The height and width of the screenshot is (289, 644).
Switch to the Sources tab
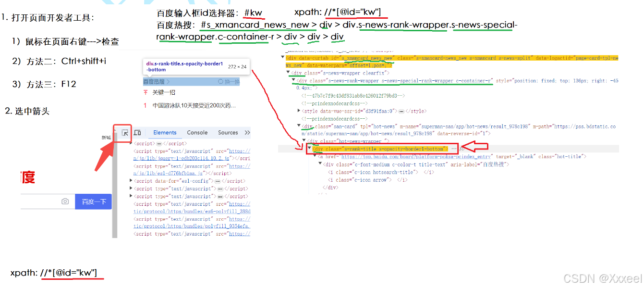228,133
